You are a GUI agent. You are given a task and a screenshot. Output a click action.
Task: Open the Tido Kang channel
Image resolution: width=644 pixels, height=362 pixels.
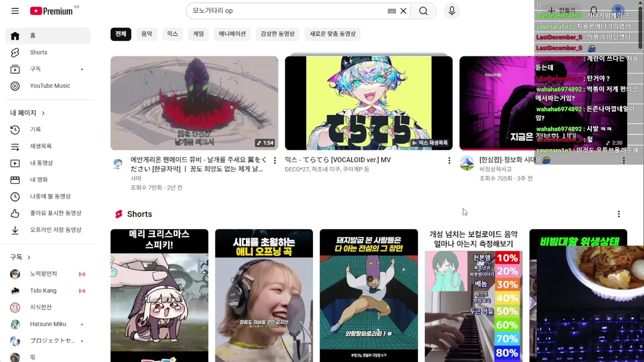48,291
